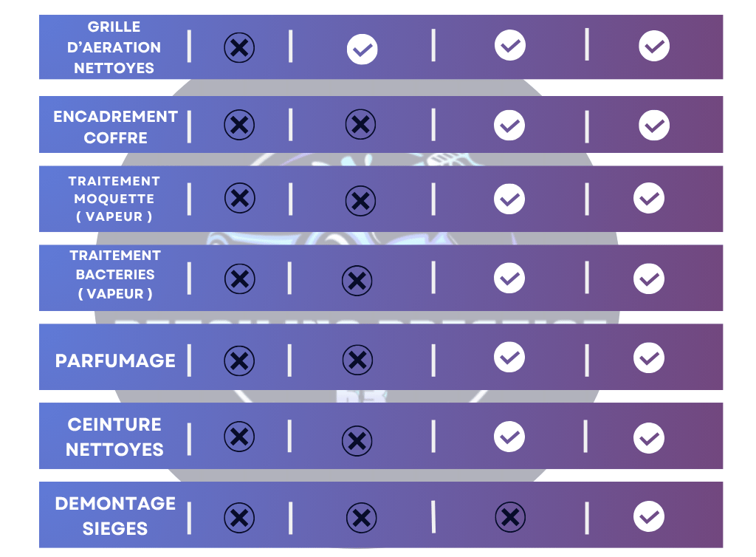756x557 pixels.
Task: Click second-column X icon in Encadrement Coffre row
Action: click(x=360, y=124)
